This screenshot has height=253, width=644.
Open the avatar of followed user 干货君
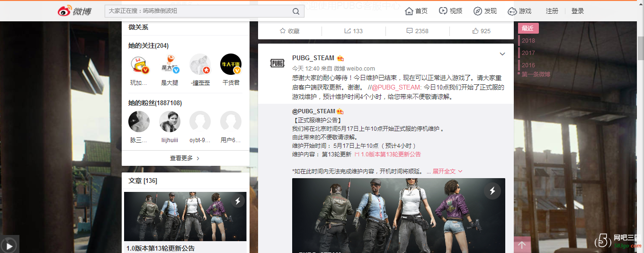(x=231, y=64)
